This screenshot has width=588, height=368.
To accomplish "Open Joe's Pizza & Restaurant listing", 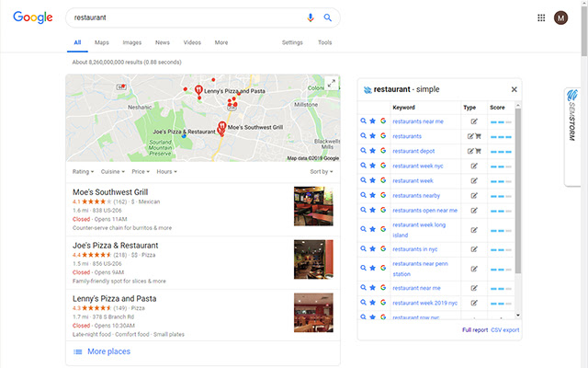I will click(116, 246).
